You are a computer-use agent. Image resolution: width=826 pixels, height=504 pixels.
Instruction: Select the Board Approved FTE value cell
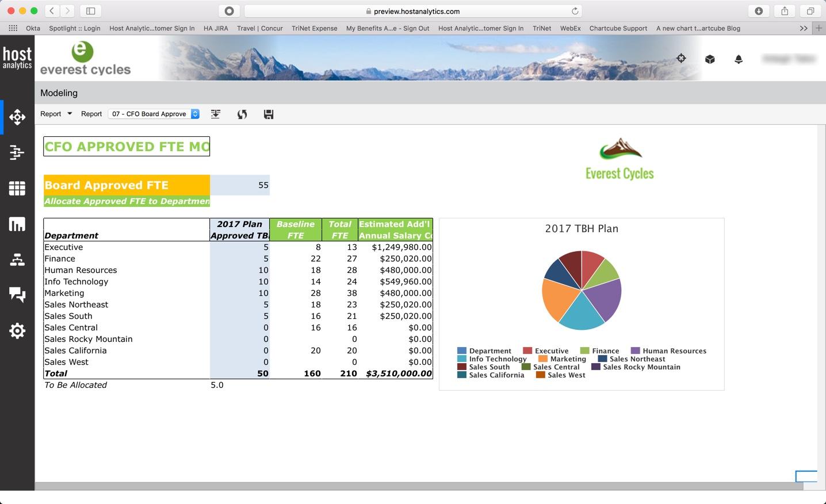240,185
